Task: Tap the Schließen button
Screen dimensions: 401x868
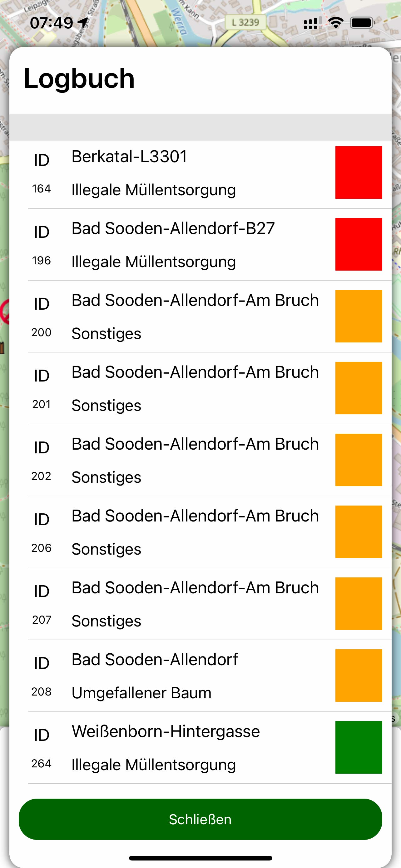Action: tap(200, 819)
